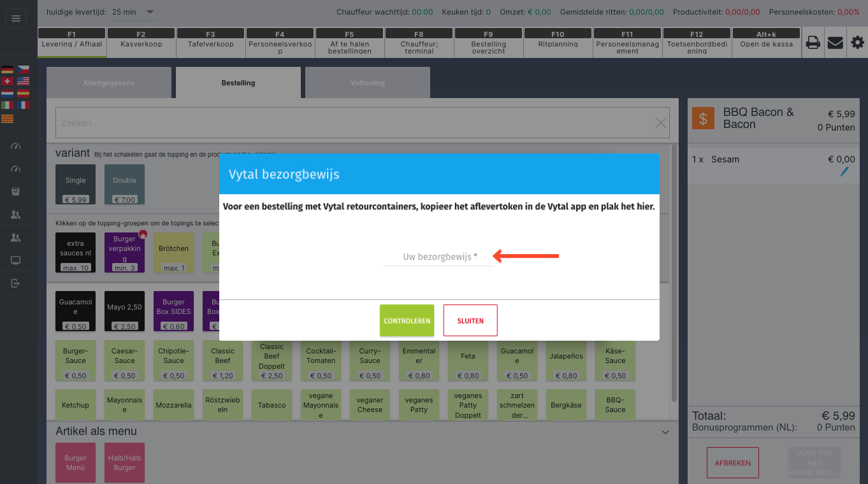The width and height of the screenshot is (868, 484).
Task: Open F9 Bestelling overzicht tab
Action: (x=488, y=43)
